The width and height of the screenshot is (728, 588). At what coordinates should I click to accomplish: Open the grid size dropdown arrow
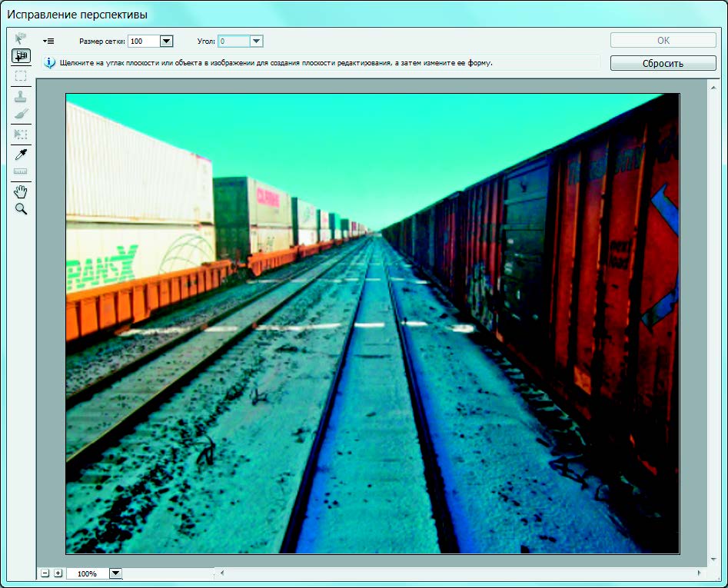point(166,42)
